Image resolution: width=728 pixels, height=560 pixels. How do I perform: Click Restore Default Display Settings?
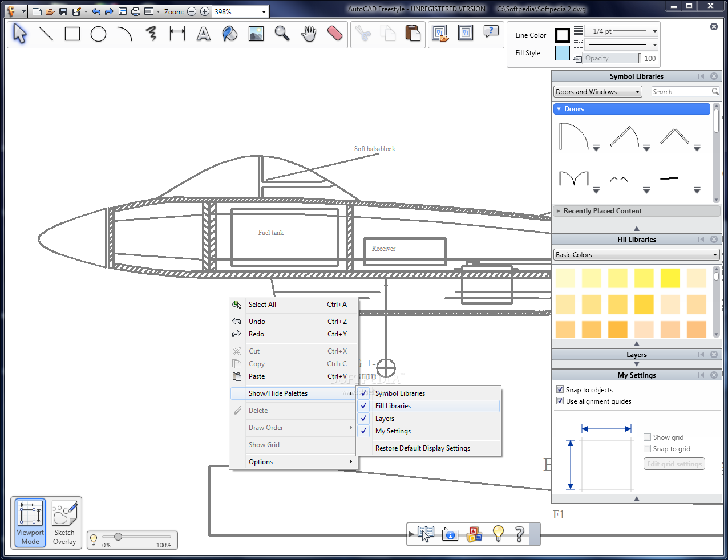point(422,448)
